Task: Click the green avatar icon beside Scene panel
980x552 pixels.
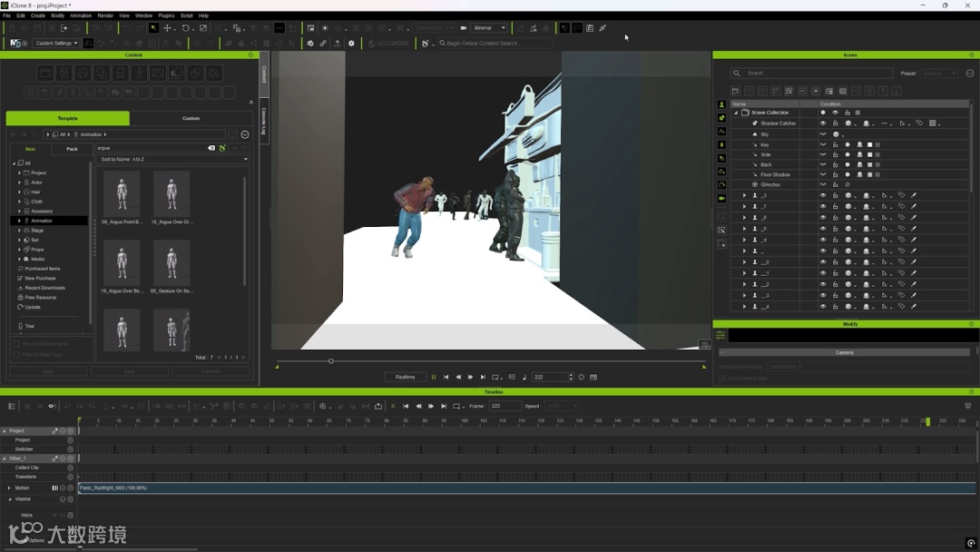Action: tap(721, 104)
